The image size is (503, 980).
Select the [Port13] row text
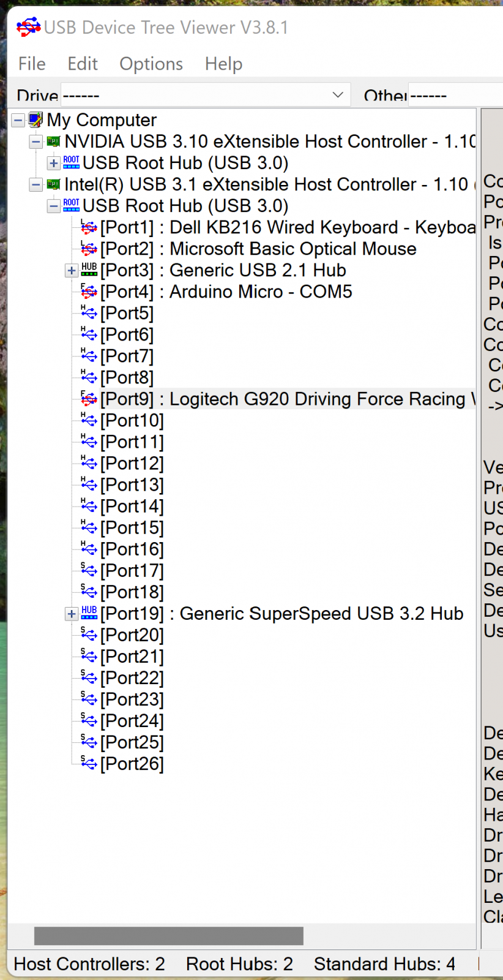point(132,484)
